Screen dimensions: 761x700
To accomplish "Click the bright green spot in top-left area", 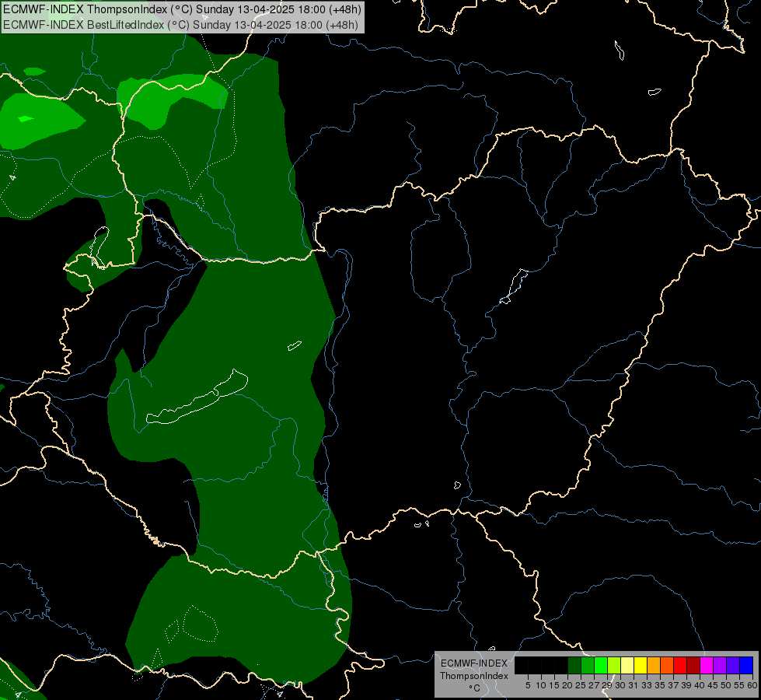I will tap(25, 118).
